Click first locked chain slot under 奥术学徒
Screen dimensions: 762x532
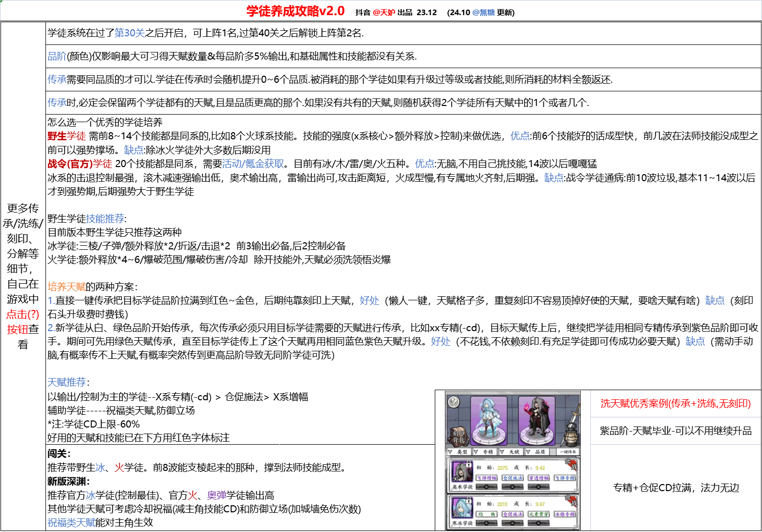point(486,487)
